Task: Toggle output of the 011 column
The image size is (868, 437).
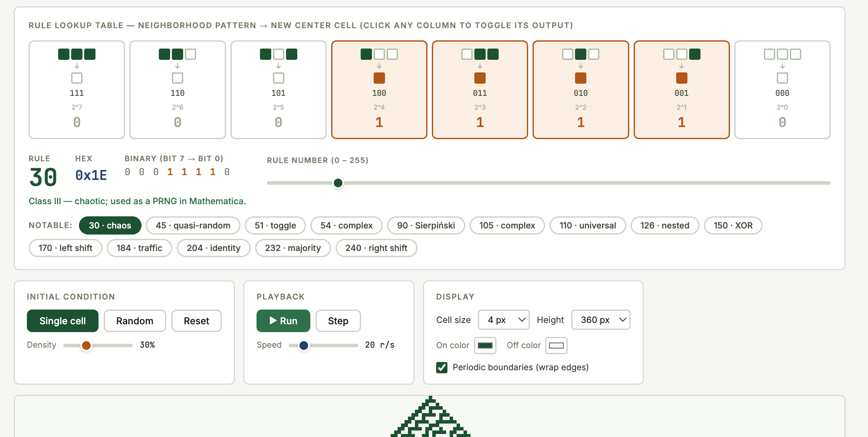Action: (x=480, y=90)
